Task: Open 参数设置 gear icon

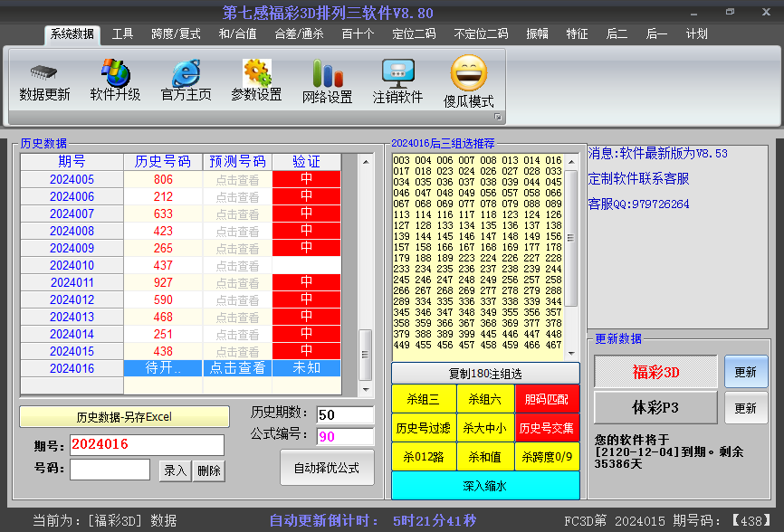Action: 256,73
